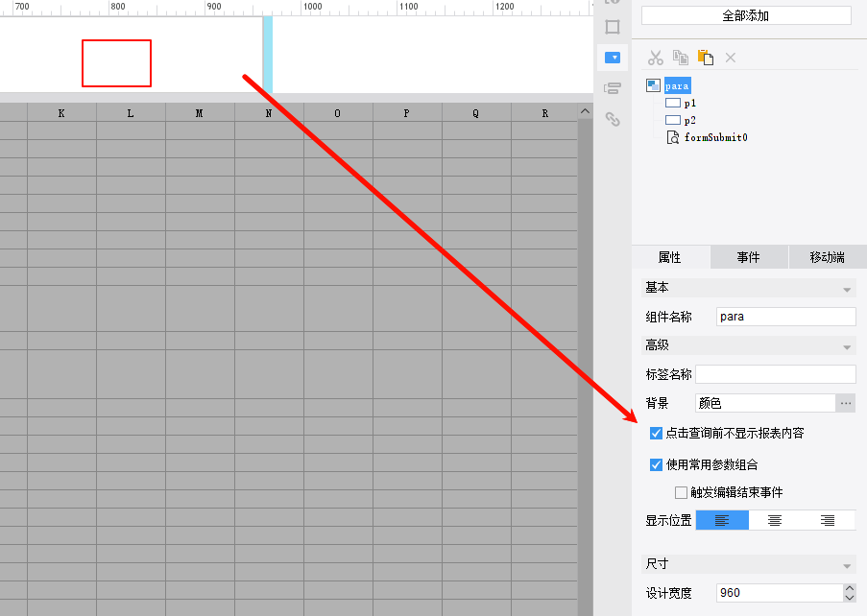Select column M header

click(200, 112)
